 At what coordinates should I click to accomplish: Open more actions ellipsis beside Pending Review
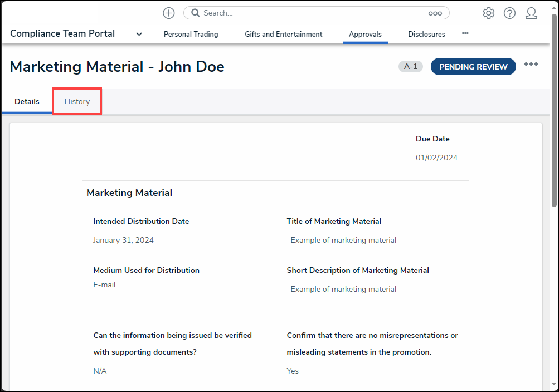point(531,65)
